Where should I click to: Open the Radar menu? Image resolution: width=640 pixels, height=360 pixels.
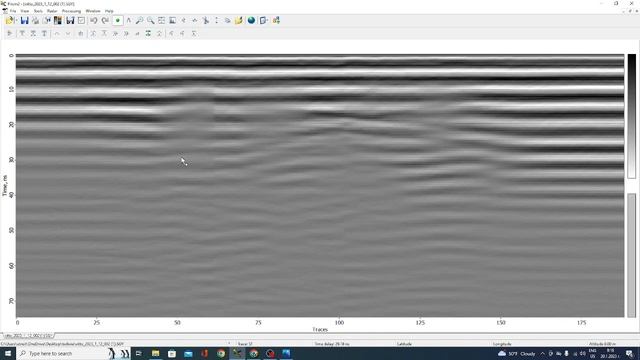[x=52, y=11]
